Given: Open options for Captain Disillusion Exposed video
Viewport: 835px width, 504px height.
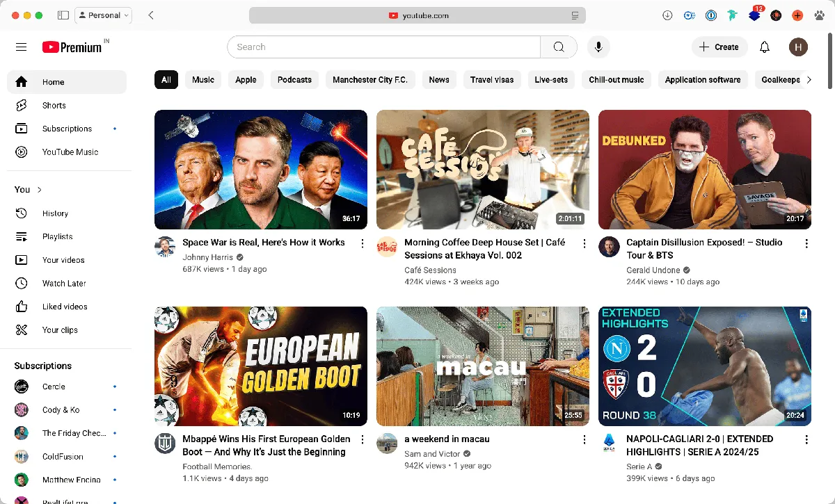Looking at the screenshot, I should click(806, 243).
